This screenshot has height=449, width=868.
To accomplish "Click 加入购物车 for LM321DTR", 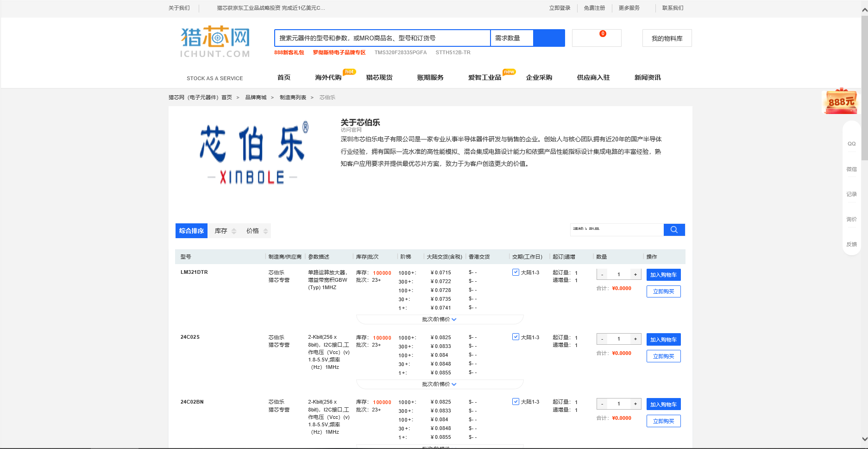I will pyautogui.click(x=663, y=275).
